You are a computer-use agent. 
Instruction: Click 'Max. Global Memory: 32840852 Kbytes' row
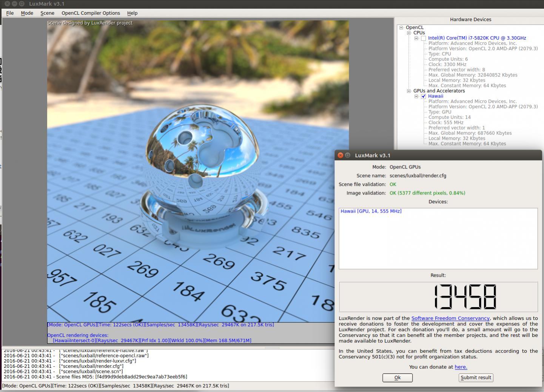(473, 75)
